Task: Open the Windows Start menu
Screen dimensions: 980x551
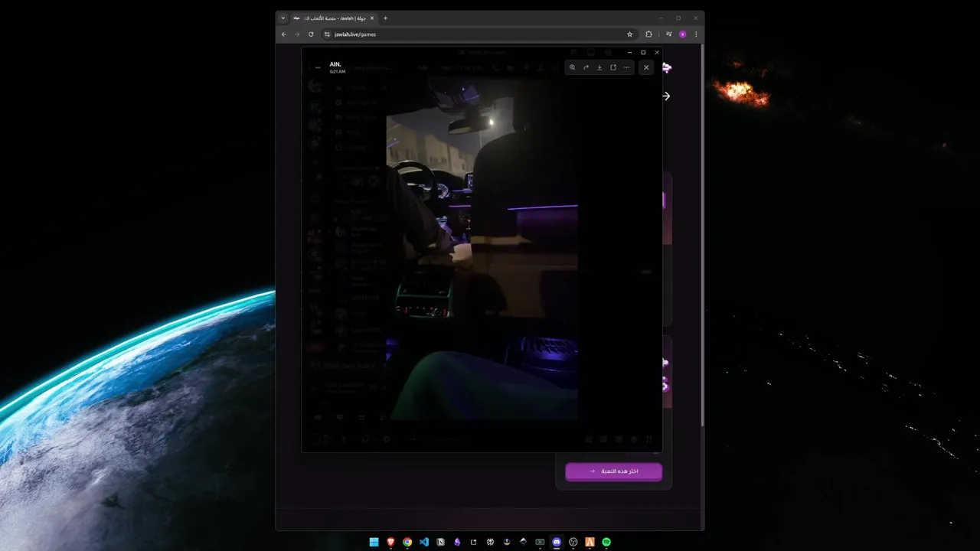Action: coord(374,542)
